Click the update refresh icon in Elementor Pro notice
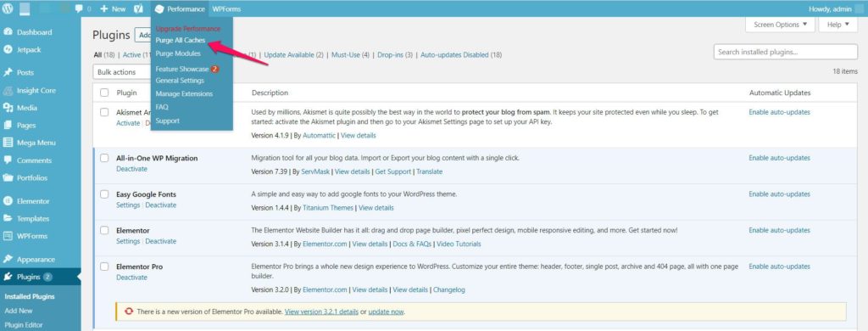 click(129, 311)
